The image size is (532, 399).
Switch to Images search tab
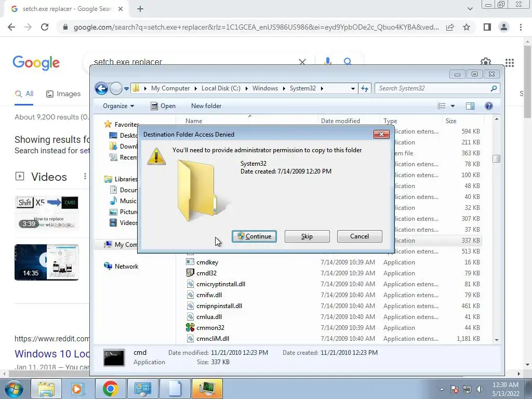pyautogui.click(x=63, y=94)
